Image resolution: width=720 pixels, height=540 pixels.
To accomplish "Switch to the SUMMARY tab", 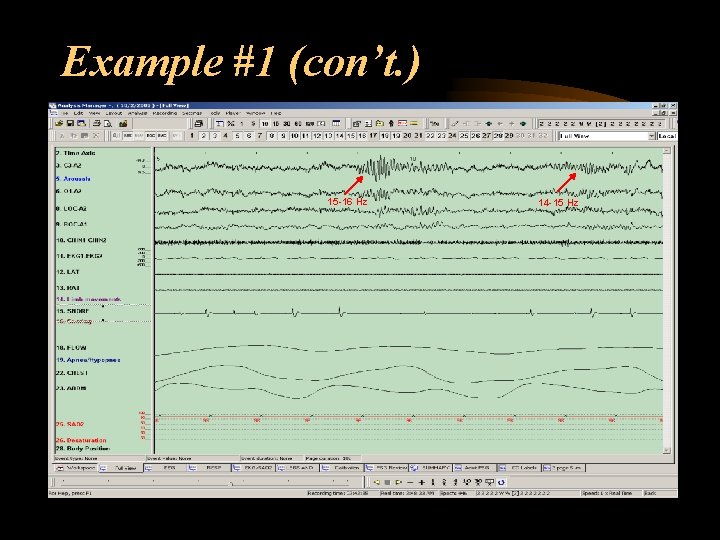I will (x=432, y=468).
